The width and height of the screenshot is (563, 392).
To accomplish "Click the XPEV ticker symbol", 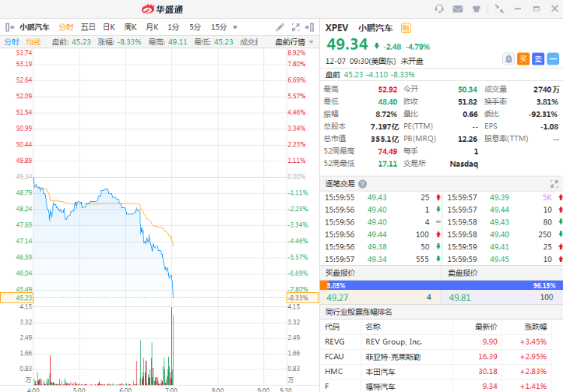I will [x=337, y=28].
